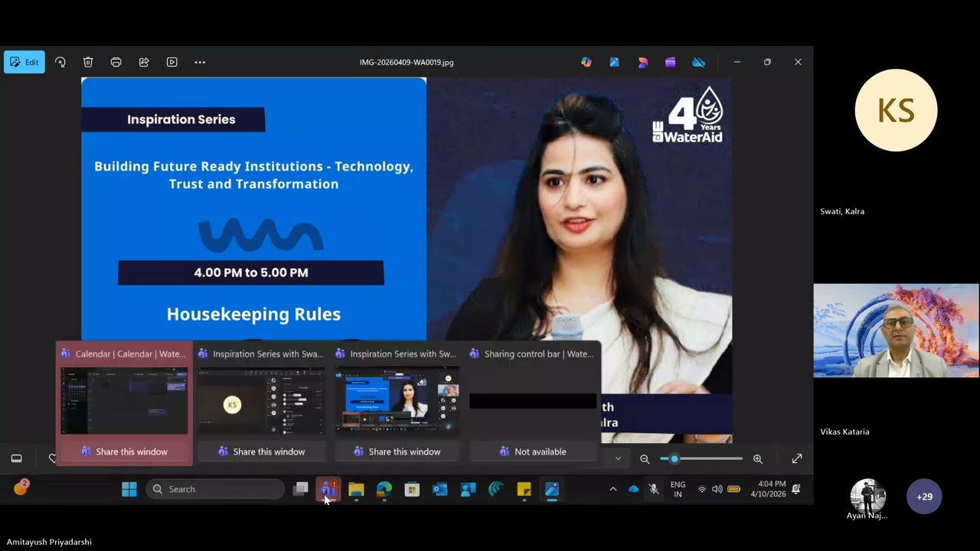Zoom in with the plus magnifier

click(x=758, y=458)
